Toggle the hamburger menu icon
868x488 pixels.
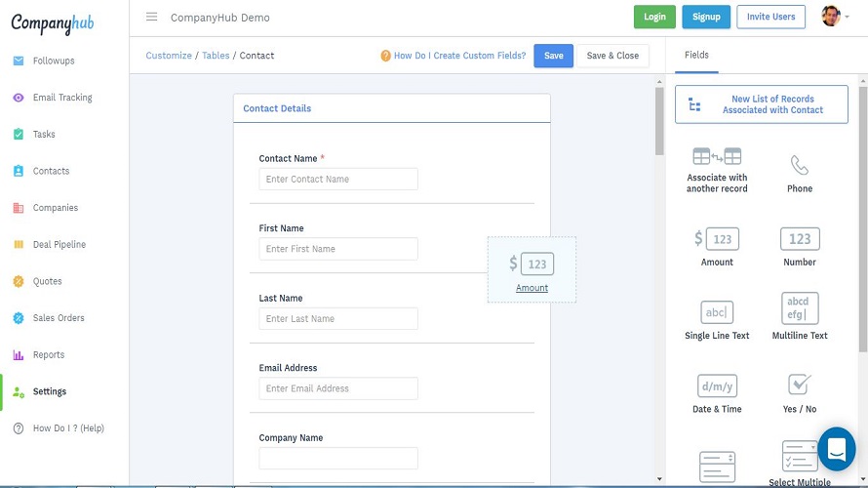tap(152, 18)
